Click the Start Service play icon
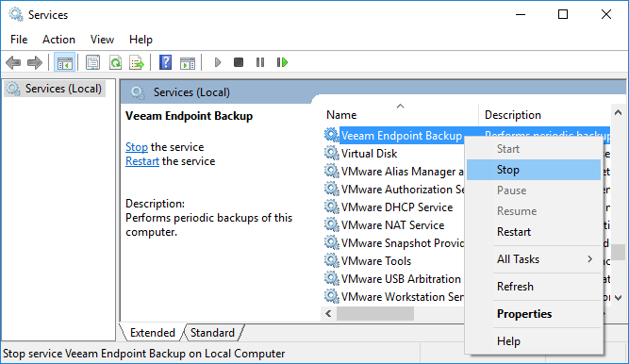The image size is (629, 364). [x=218, y=62]
